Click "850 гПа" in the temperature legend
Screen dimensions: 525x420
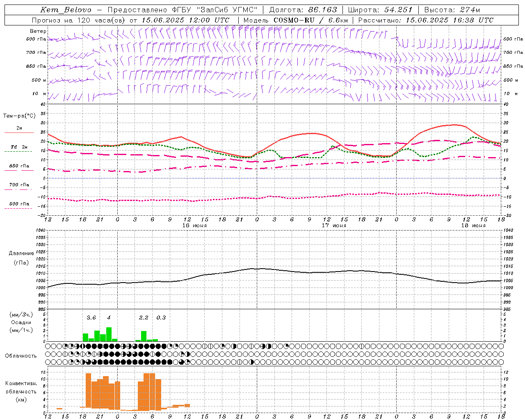coord(19,166)
